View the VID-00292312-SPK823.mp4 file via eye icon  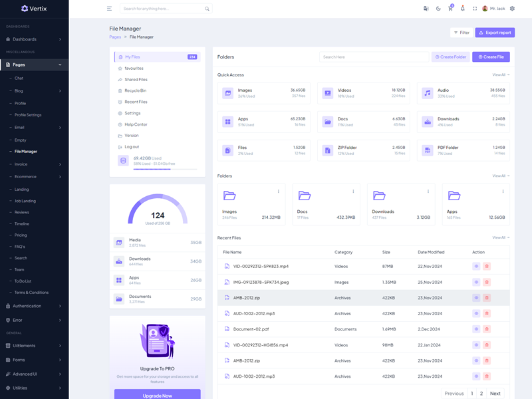476,266
